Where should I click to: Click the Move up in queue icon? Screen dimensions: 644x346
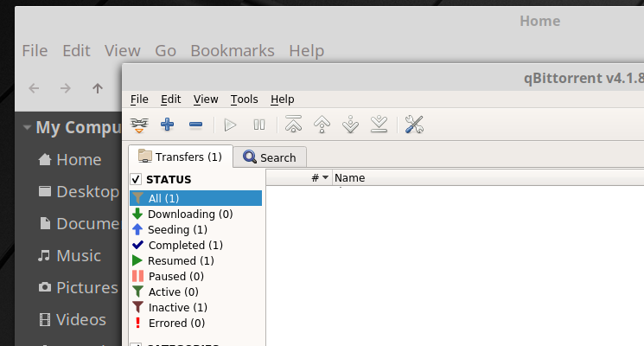coord(322,125)
